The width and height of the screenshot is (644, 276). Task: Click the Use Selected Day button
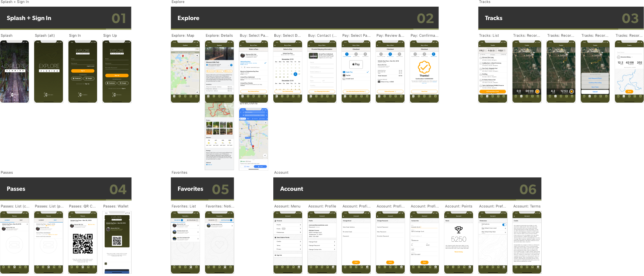click(288, 91)
